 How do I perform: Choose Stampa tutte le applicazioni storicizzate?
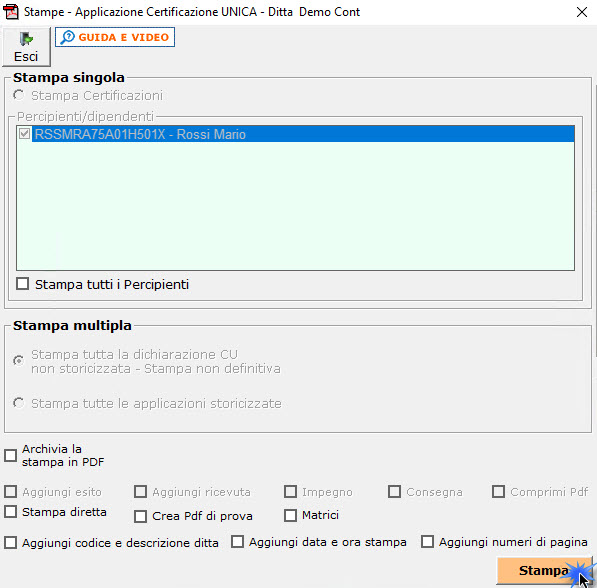pyautogui.click(x=18, y=403)
